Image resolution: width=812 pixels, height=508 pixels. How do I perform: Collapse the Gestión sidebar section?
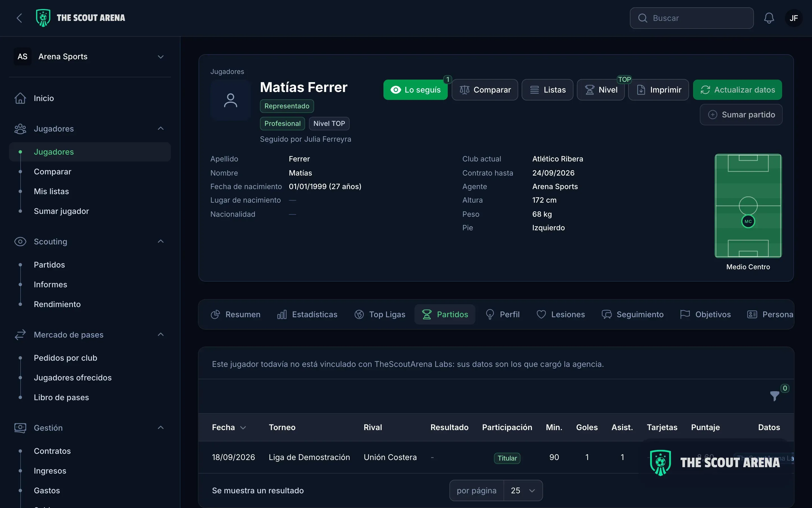click(x=161, y=428)
